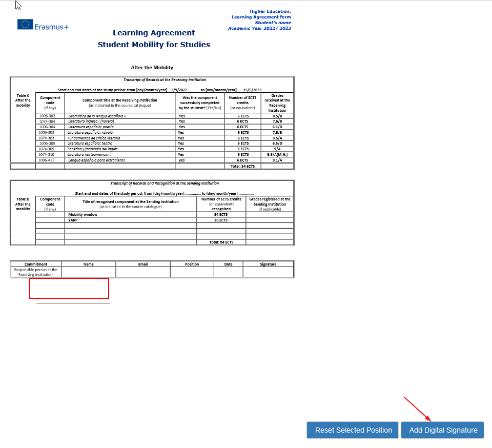Click the empty cell under Name header
Screen dimensions: 492x448
pos(89,272)
